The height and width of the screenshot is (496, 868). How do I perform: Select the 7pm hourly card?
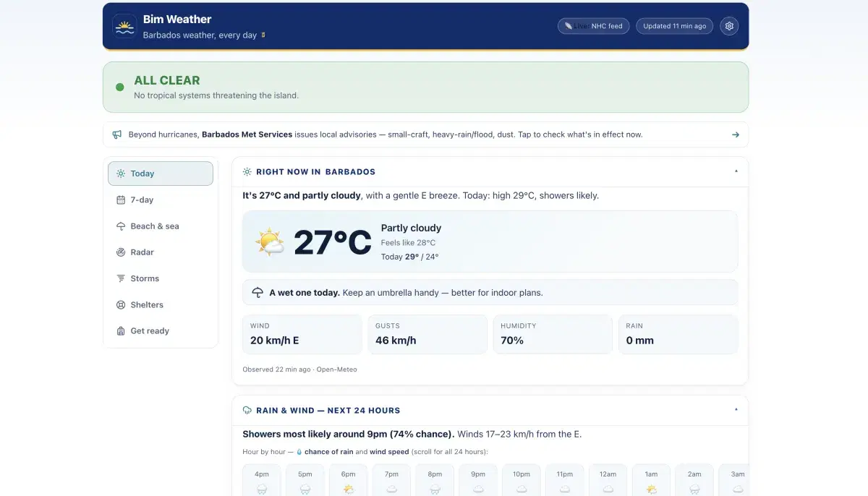(x=391, y=480)
